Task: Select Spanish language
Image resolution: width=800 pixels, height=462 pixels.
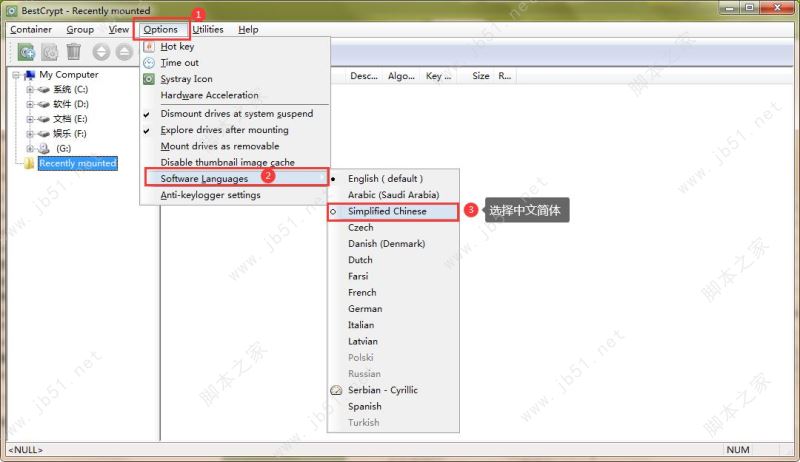Action: point(393,406)
